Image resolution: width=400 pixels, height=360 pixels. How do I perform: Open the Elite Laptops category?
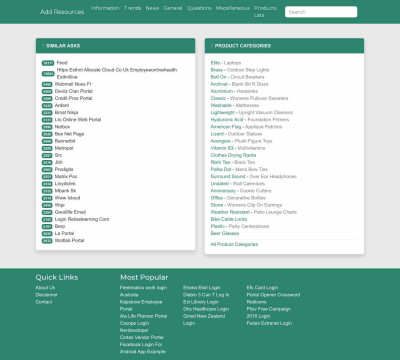226,63
